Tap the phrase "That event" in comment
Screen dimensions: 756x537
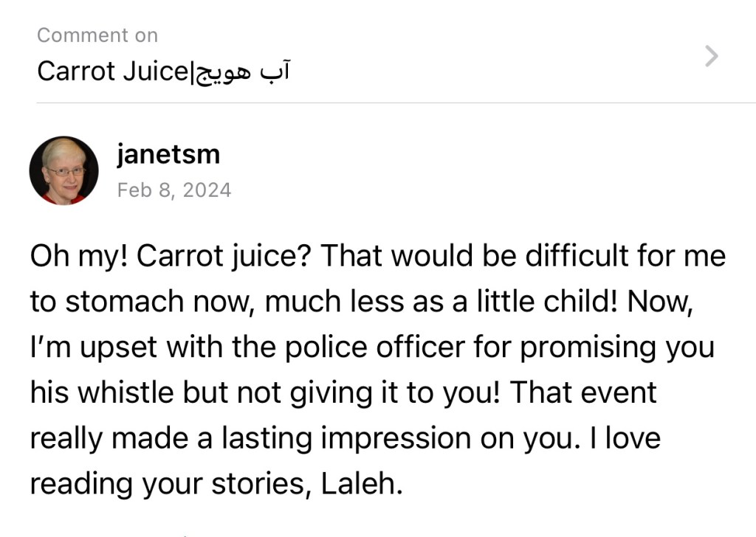pos(583,392)
